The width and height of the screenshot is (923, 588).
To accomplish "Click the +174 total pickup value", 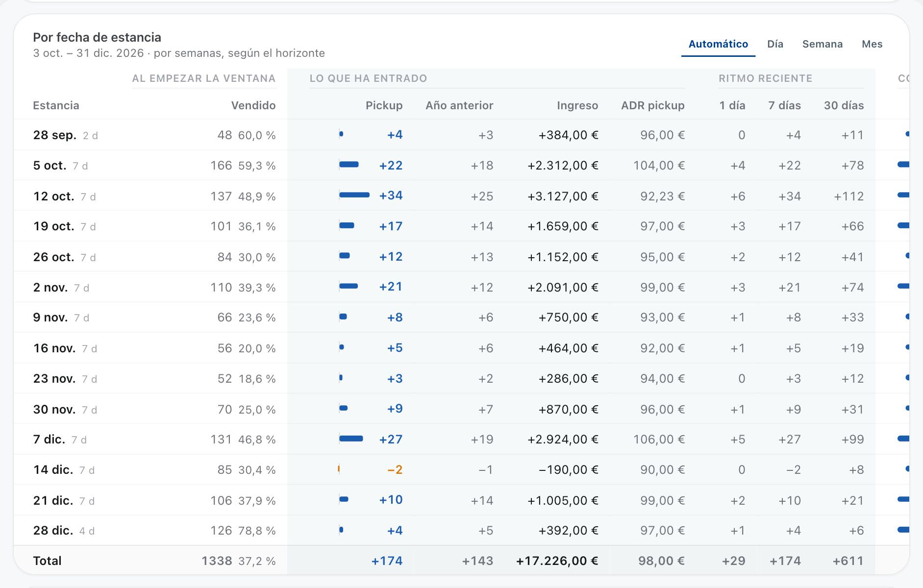I will coord(387,561).
